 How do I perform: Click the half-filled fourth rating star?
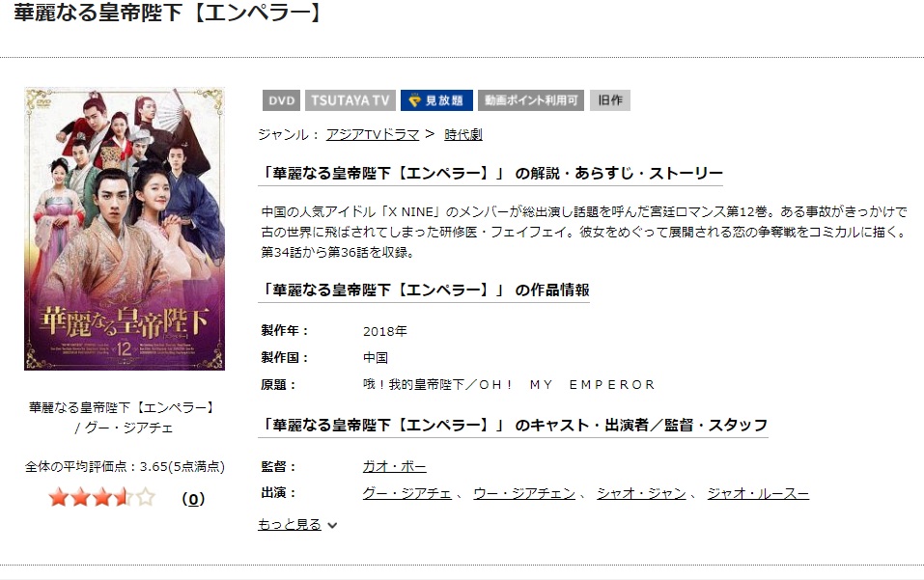tap(124, 498)
